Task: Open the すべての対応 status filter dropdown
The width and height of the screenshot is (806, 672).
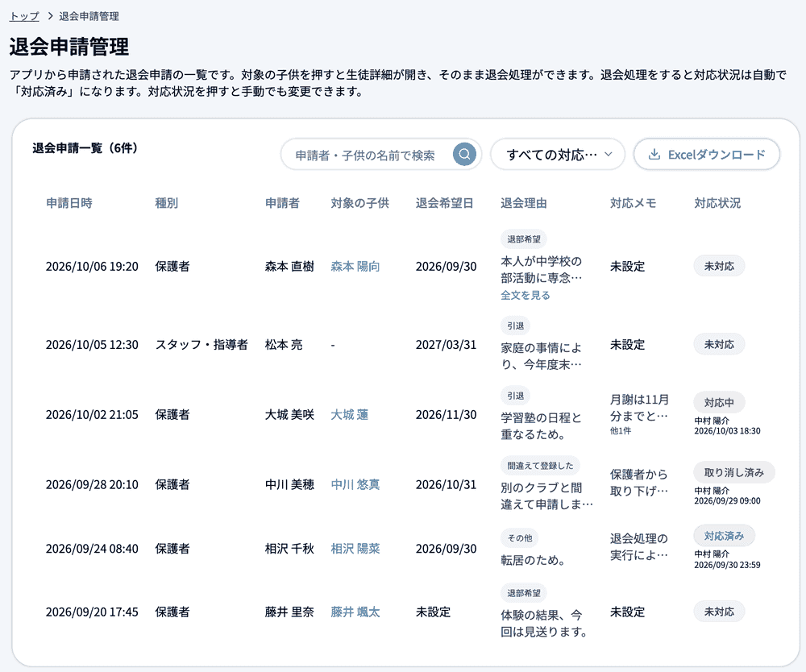Action: (558, 154)
